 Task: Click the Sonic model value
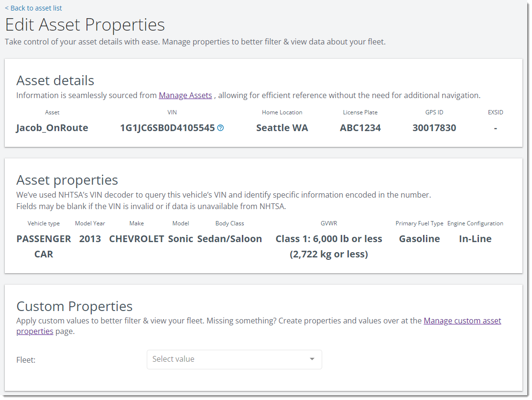point(181,239)
